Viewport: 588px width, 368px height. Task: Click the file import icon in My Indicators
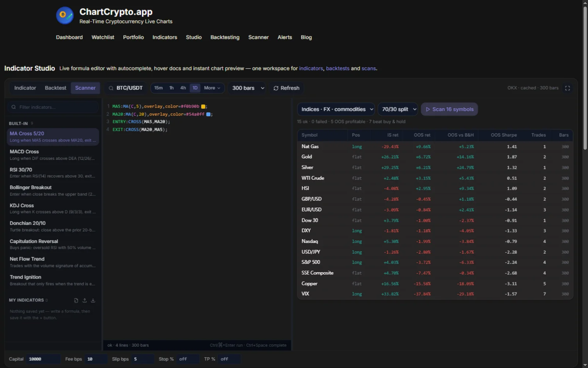pos(76,300)
